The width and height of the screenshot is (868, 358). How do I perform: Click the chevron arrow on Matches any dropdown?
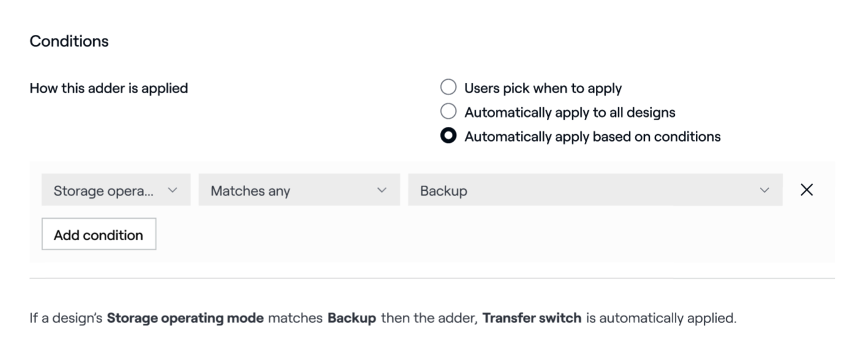pos(382,190)
